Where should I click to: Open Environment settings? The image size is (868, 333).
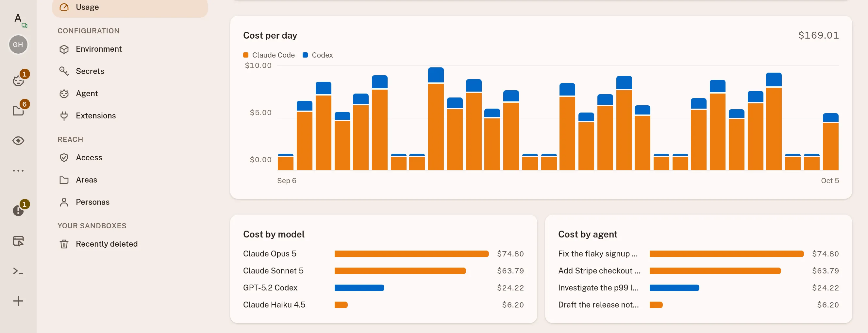[x=130, y=49]
